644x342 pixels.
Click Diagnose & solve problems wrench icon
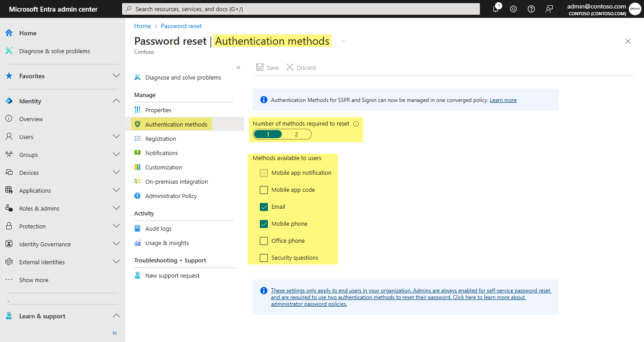coord(9,51)
